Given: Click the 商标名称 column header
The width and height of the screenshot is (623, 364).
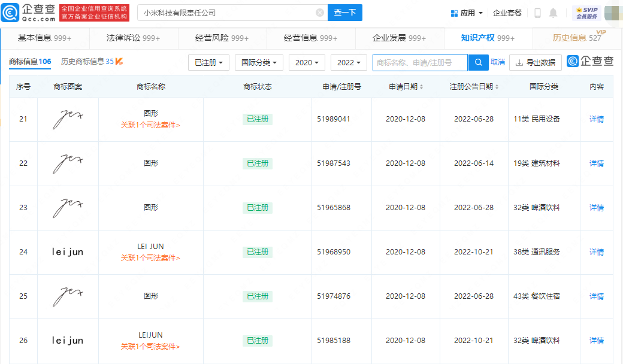Looking at the screenshot, I should pos(150,87).
